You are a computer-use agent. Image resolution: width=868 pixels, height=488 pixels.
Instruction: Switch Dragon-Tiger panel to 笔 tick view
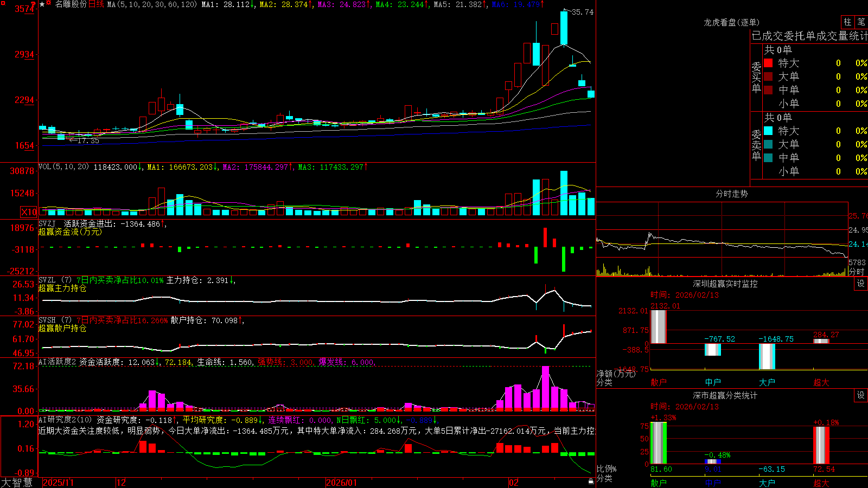pyautogui.click(x=861, y=22)
